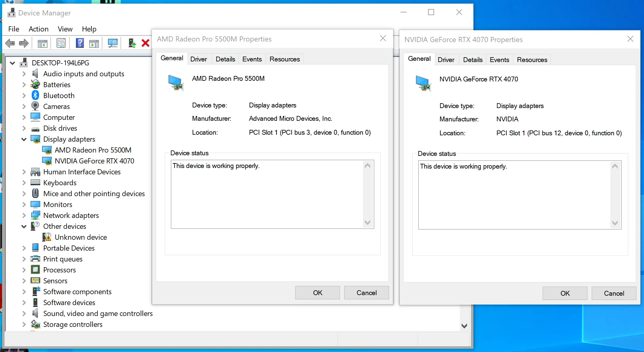Open Resources tab in NVIDIA Properties

click(x=532, y=60)
